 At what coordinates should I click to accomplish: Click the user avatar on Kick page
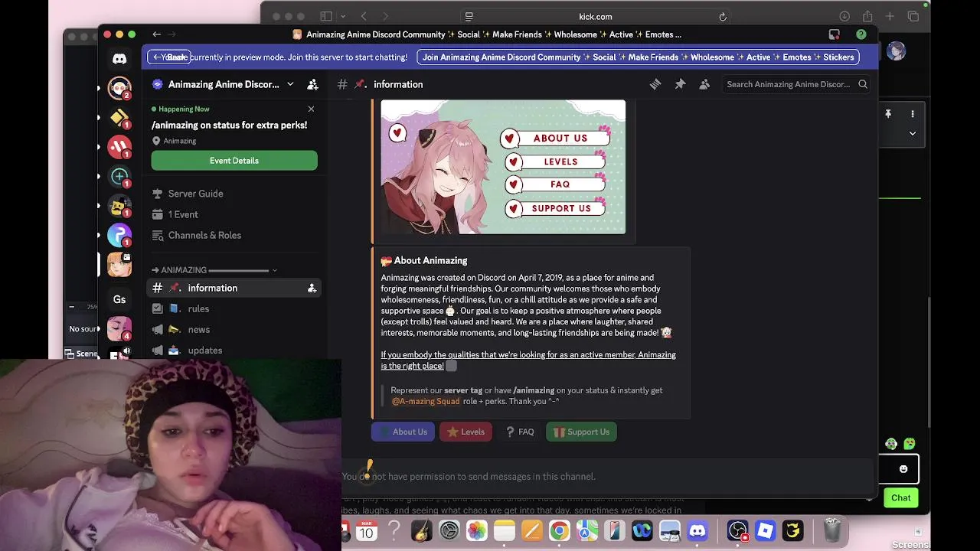pyautogui.click(x=896, y=51)
